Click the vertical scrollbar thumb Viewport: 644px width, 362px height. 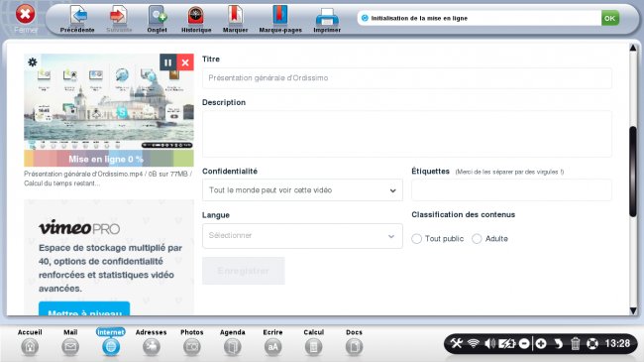633,172
